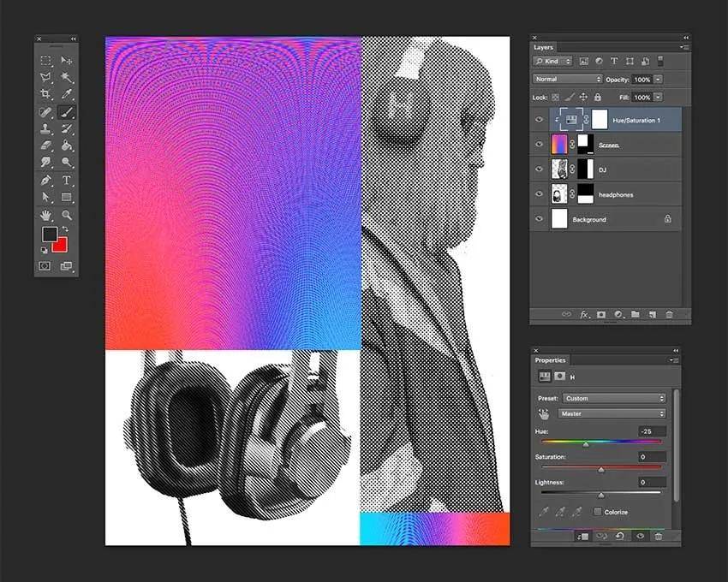
Task: Hide the headphones layer
Action: click(539, 194)
